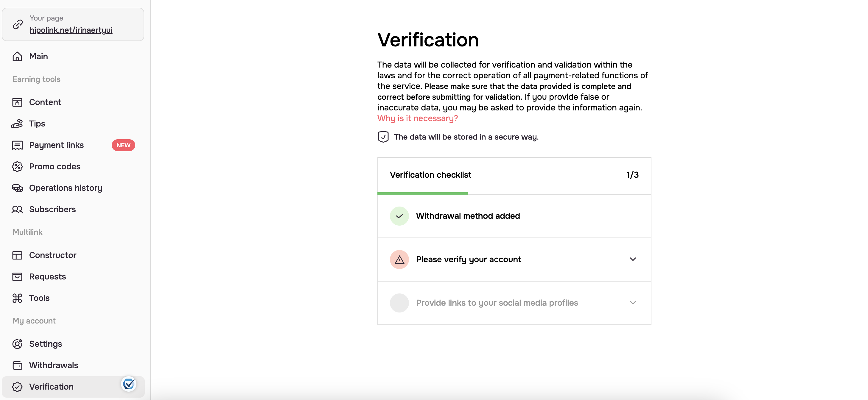Screen dimensions: 868x400
Task: Click the Settings gear-profile icon
Action: (17, 344)
